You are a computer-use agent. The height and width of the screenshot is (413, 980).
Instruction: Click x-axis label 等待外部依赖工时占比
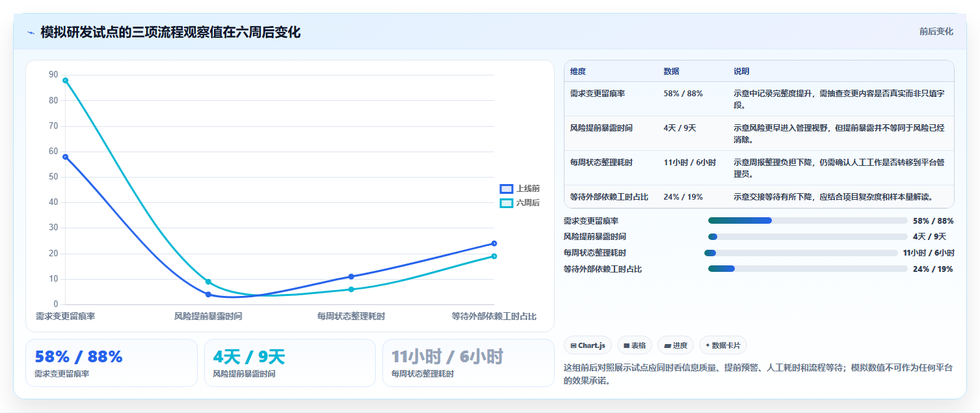(x=494, y=316)
